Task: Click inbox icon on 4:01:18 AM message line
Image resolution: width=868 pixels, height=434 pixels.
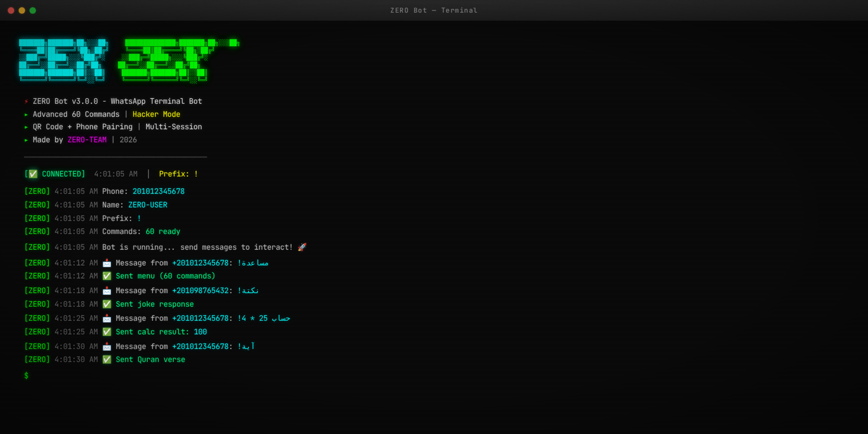Action: [107, 291]
